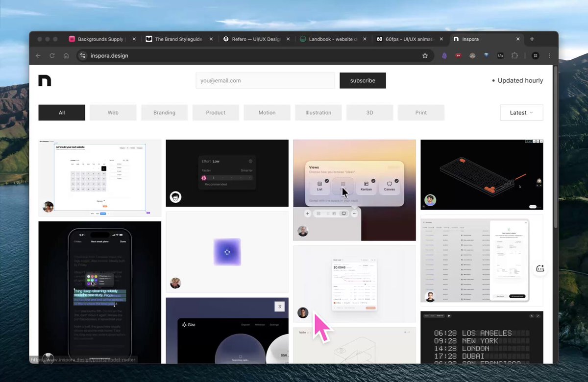
Task: Focus the you@email.com input field
Action: tap(265, 81)
